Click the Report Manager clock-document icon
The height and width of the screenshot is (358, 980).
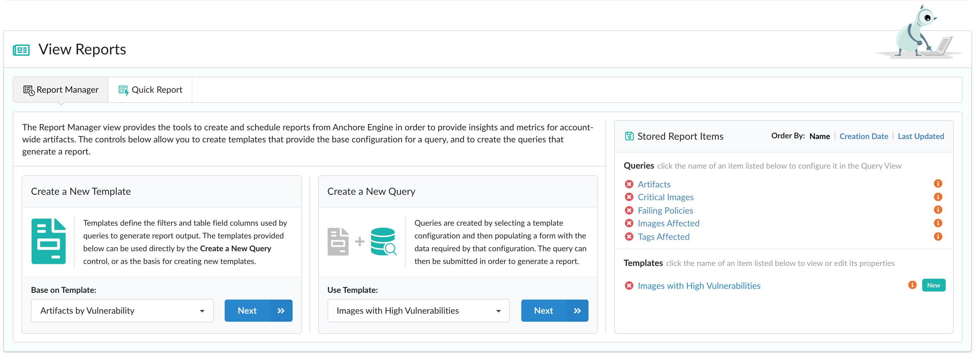(28, 90)
